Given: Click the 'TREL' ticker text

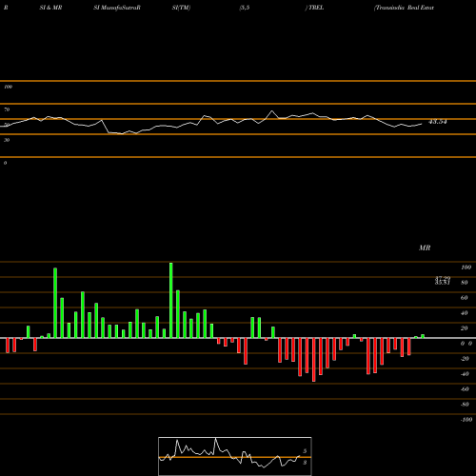Looking at the screenshot, I should pos(316,8).
